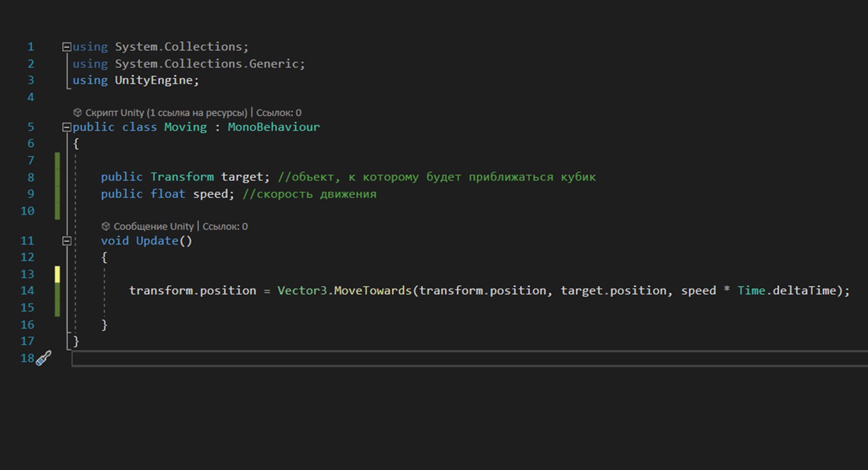
Task: Click the float keyword on line 9
Action: point(167,194)
